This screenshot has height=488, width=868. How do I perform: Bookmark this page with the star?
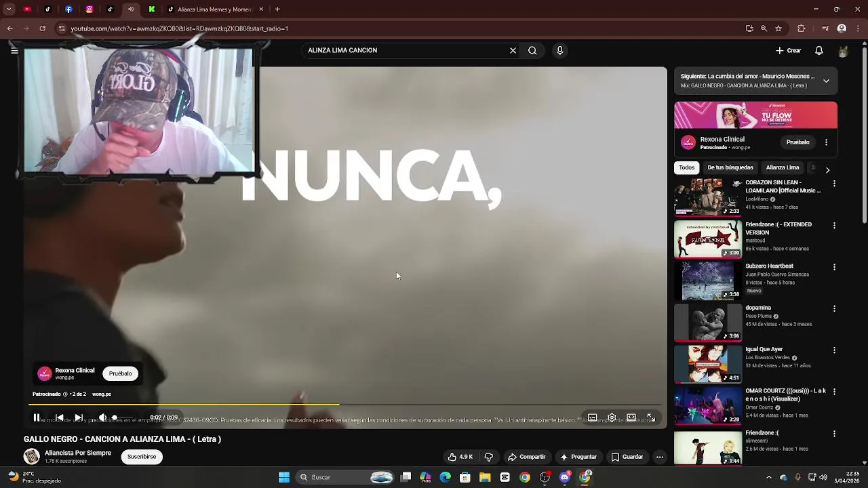tap(778, 28)
